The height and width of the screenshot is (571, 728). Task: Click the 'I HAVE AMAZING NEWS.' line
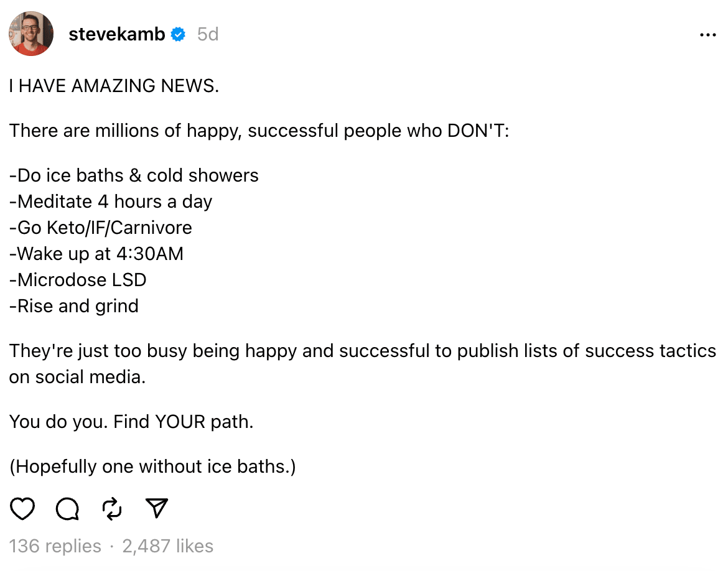point(114,86)
